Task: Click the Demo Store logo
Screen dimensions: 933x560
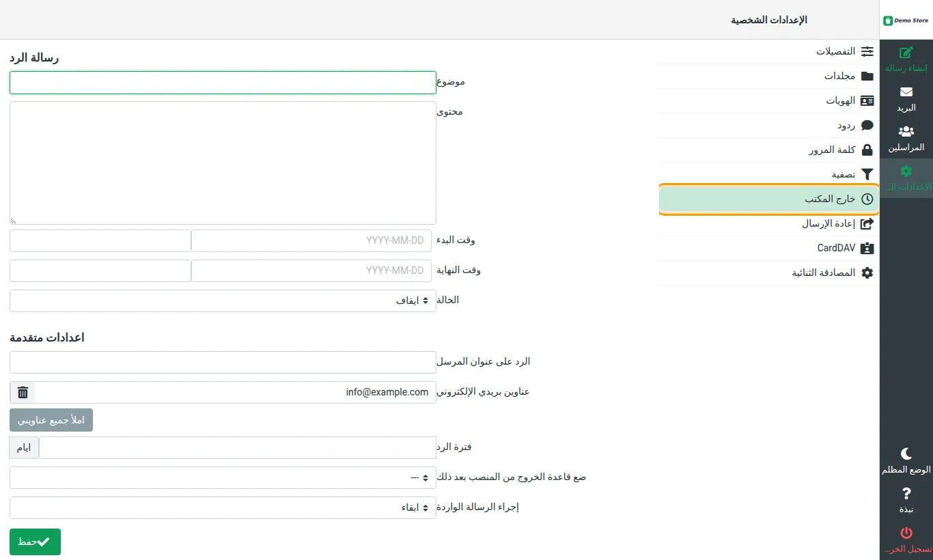Action: tap(906, 20)
